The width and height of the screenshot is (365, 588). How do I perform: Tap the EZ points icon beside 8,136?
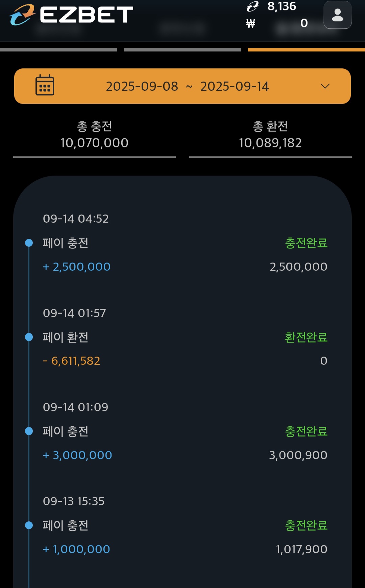[252, 6]
